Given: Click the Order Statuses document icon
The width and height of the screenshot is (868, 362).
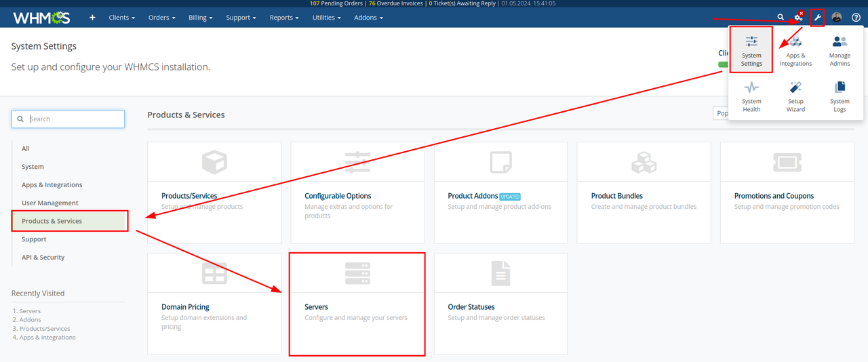Looking at the screenshot, I should (x=500, y=273).
